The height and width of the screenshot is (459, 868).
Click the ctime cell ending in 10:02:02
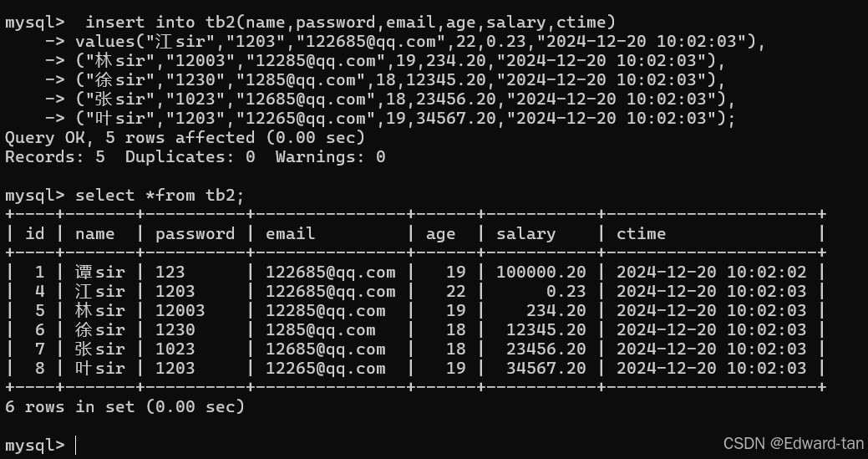tap(711, 272)
